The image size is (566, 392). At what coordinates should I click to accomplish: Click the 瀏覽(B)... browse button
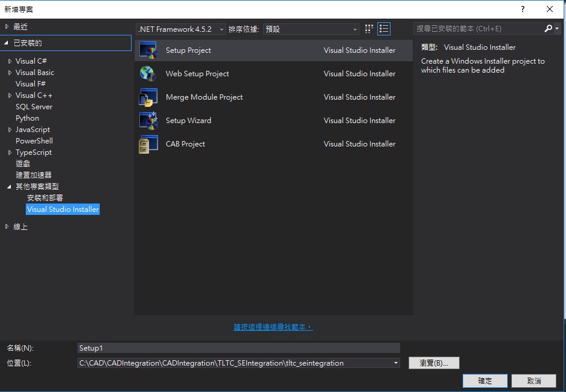point(434,363)
